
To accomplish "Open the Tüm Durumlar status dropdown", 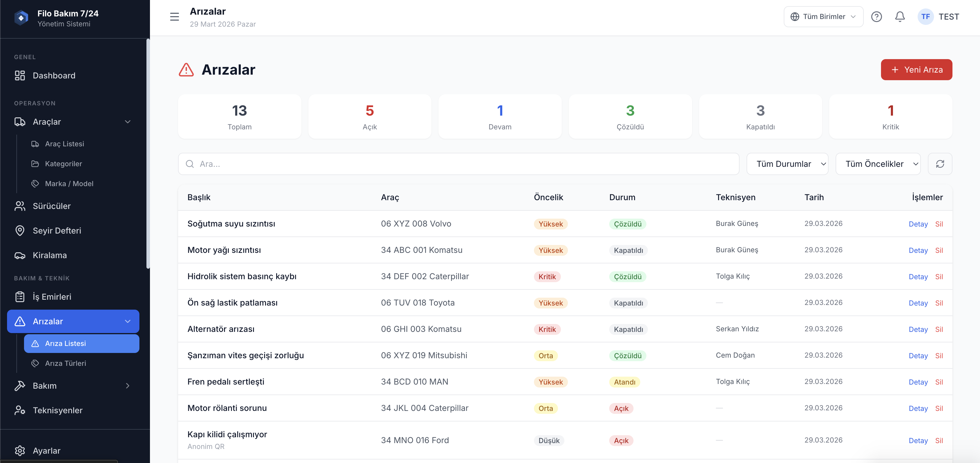I will tap(787, 164).
